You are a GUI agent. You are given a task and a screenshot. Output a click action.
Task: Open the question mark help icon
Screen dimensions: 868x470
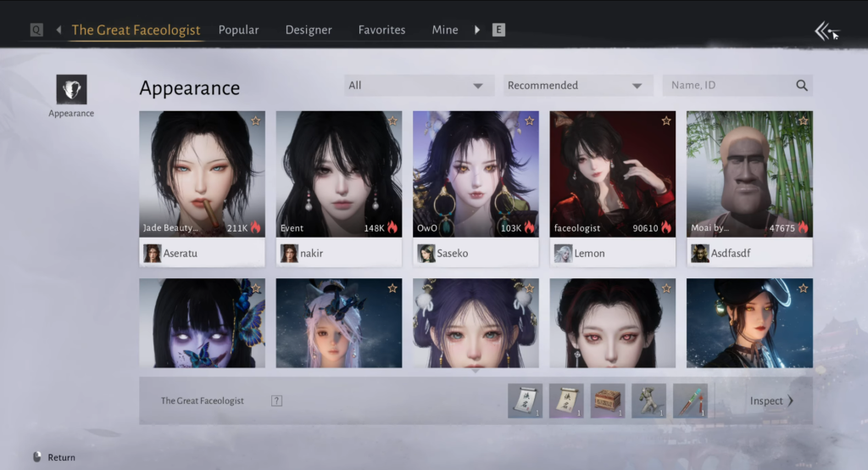click(277, 400)
